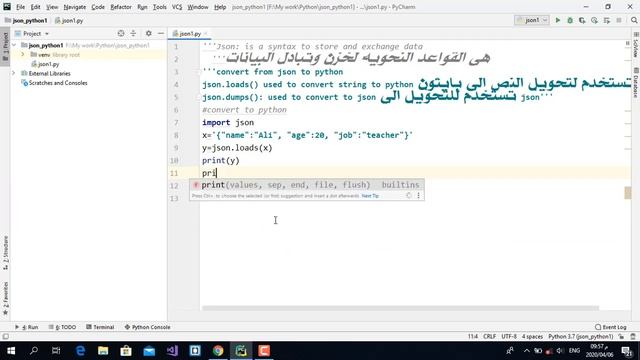The height and width of the screenshot is (360, 640).
Task: Open the VCS menu
Action: click(177, 7)
